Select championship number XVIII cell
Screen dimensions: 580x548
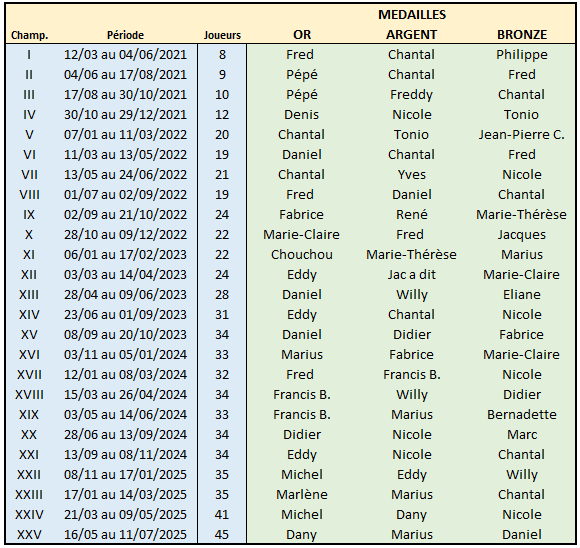[29, 394]
